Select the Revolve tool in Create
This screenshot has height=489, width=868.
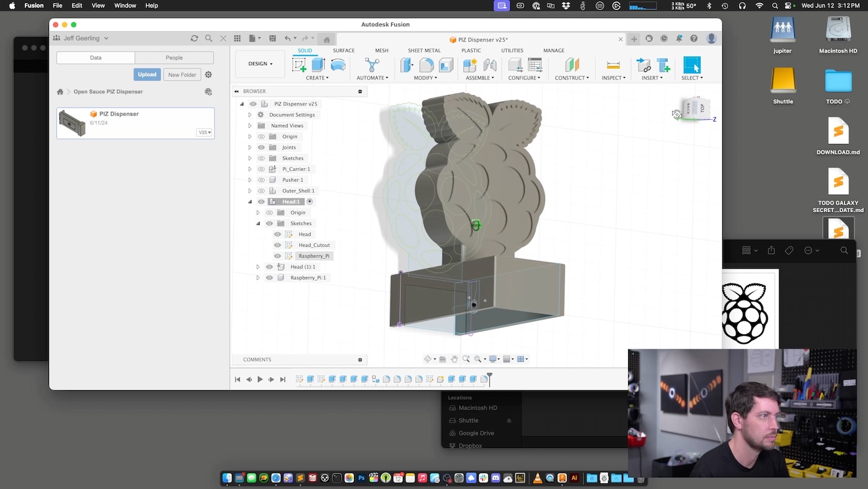(338, 65)
